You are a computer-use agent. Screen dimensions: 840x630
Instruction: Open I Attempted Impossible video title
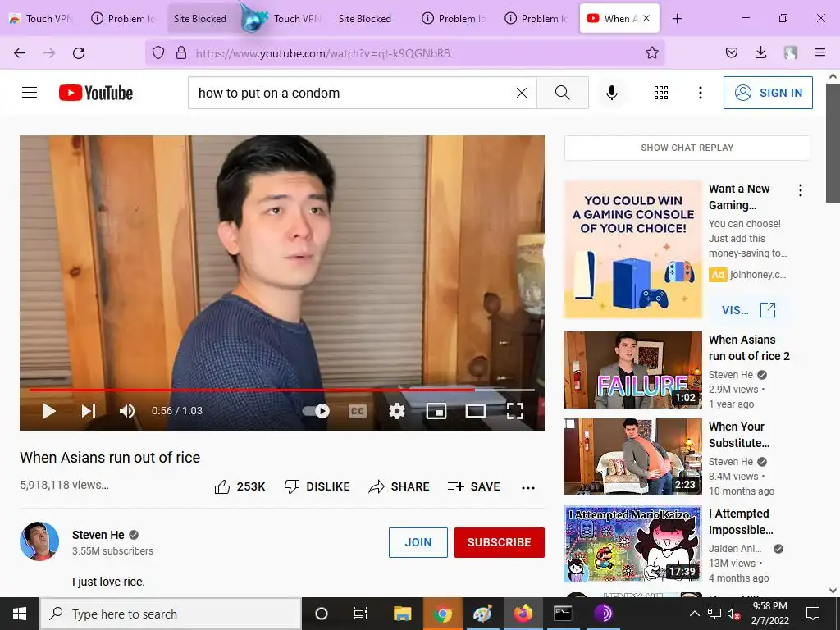741,522
